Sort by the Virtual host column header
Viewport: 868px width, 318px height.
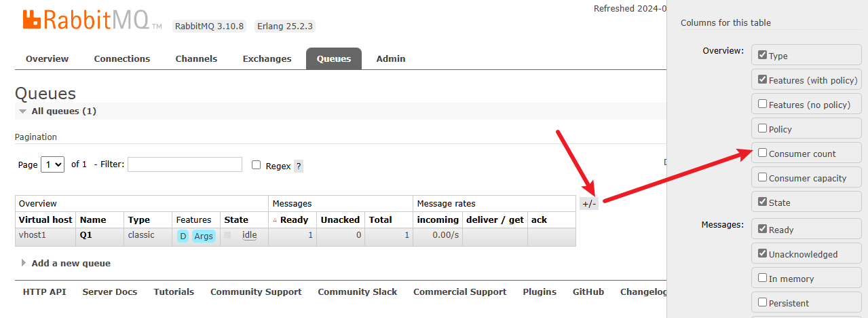pos(45,220)
